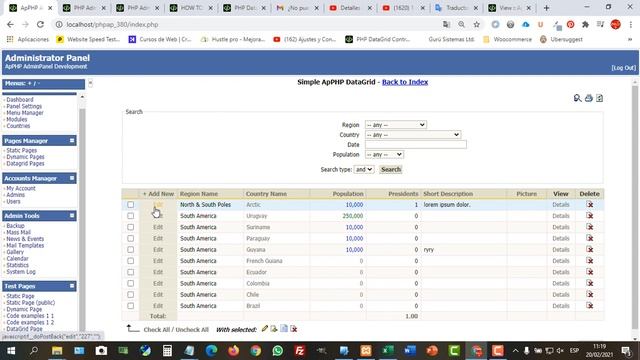Open Details for the Chile row

coord(561,294)
